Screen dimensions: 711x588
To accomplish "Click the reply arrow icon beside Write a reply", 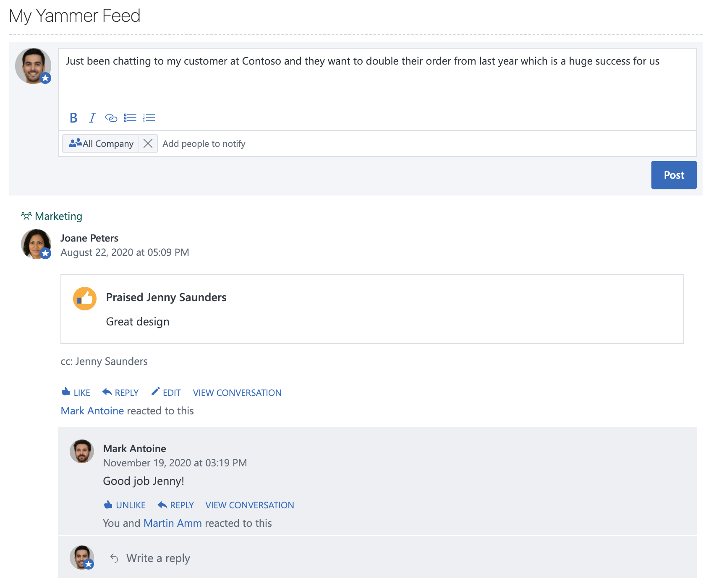I will [x=114, y=558].
